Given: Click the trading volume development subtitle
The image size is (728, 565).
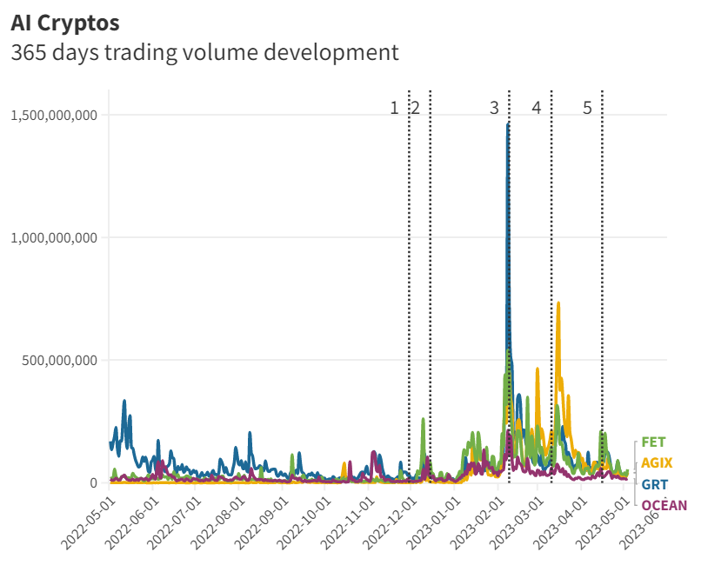Looking at the screenshot, I should [204, 52].
